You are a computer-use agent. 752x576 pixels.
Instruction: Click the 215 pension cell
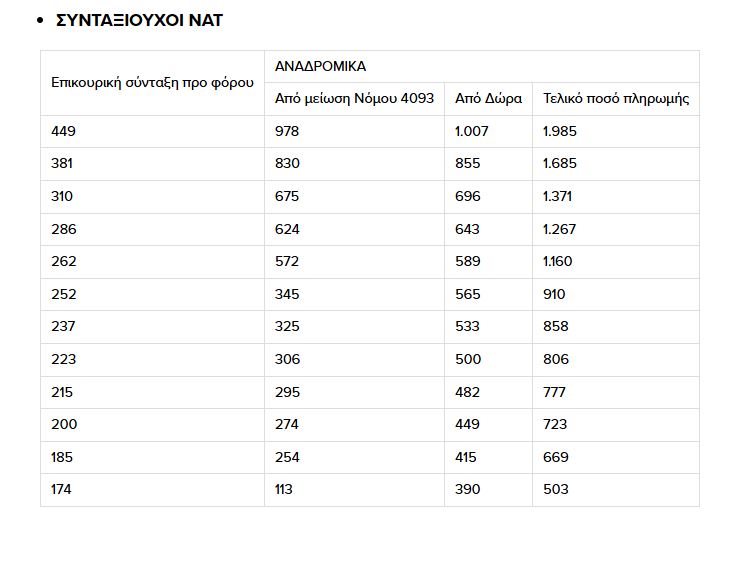pos(63,392)
